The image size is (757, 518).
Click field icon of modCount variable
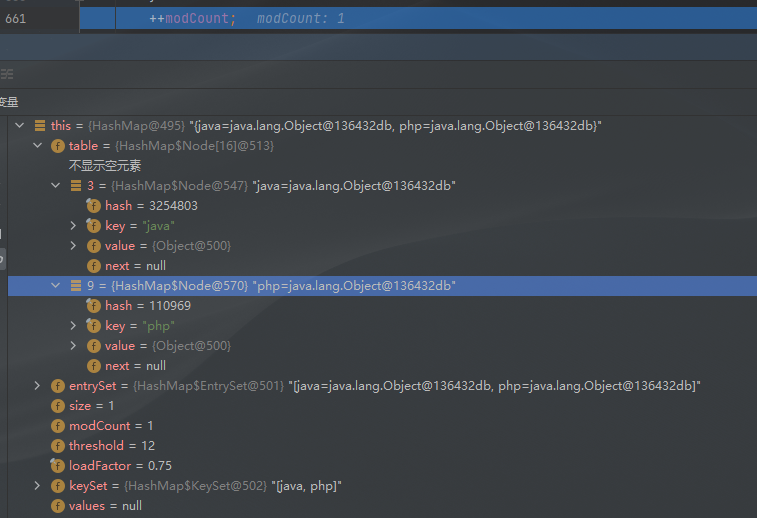click(x=58, y=426)
